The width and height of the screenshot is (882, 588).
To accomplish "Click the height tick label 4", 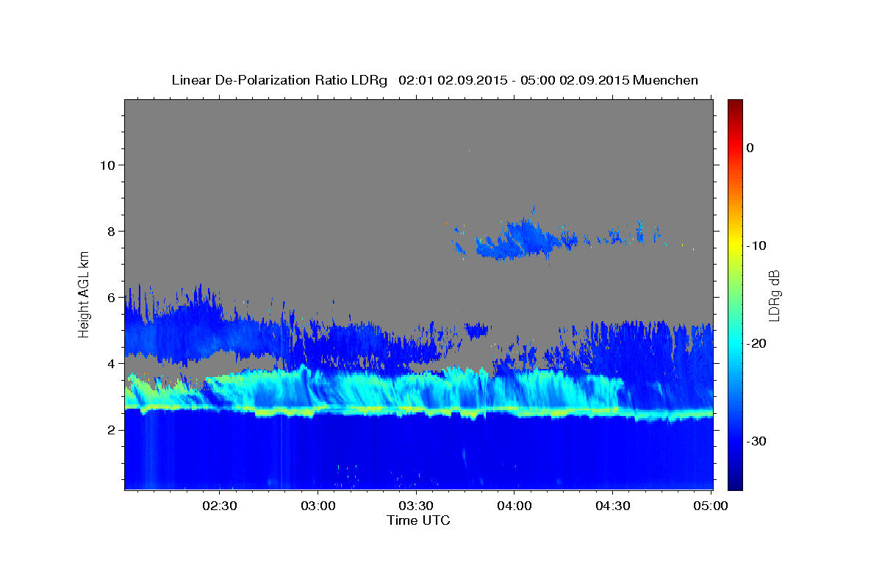I will (112, 363).
